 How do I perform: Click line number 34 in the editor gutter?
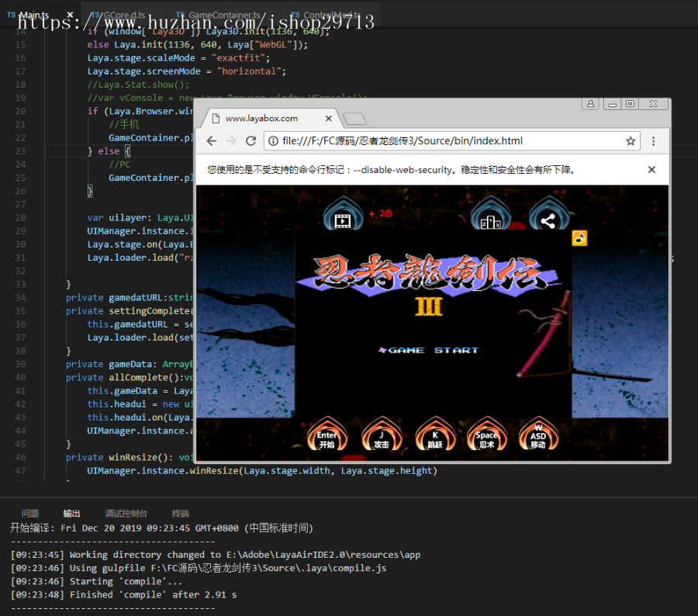click(x=20, y=298)
